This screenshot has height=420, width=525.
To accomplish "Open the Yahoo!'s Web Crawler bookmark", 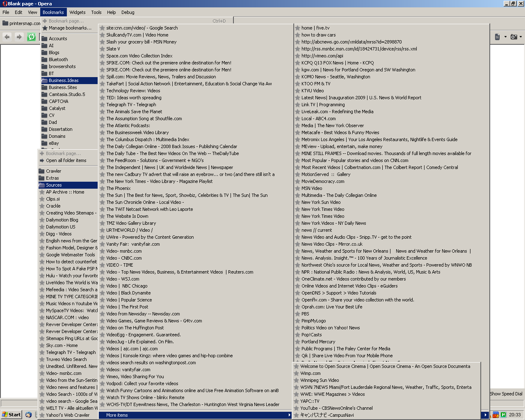I will 68,415.
